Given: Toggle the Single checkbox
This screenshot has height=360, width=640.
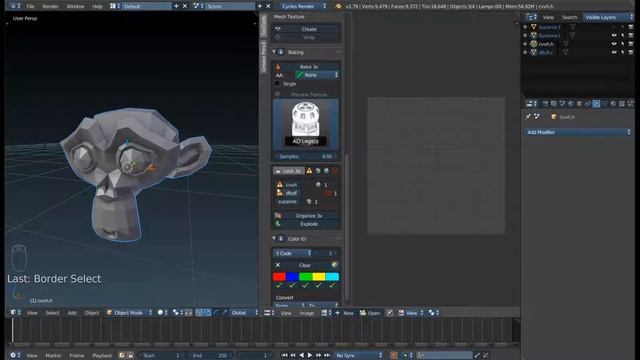Looking at the screenshot, I should tap(278, 84).
